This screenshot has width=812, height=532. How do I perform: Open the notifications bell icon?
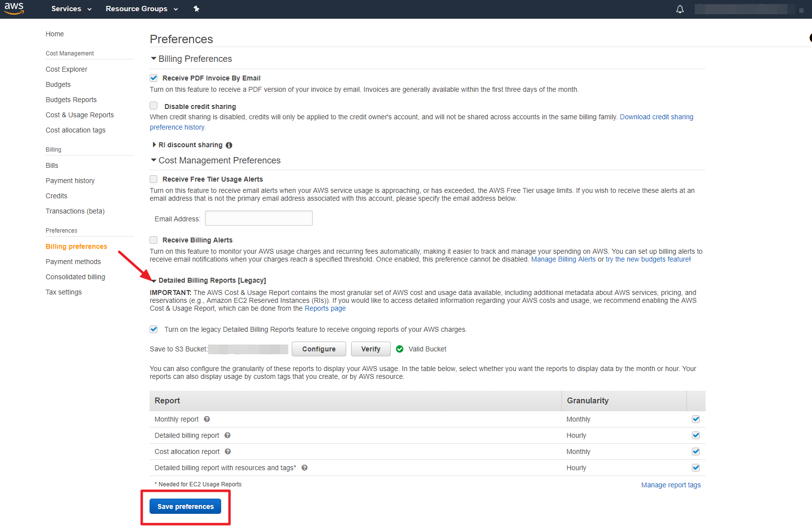(x=680, y=9)
